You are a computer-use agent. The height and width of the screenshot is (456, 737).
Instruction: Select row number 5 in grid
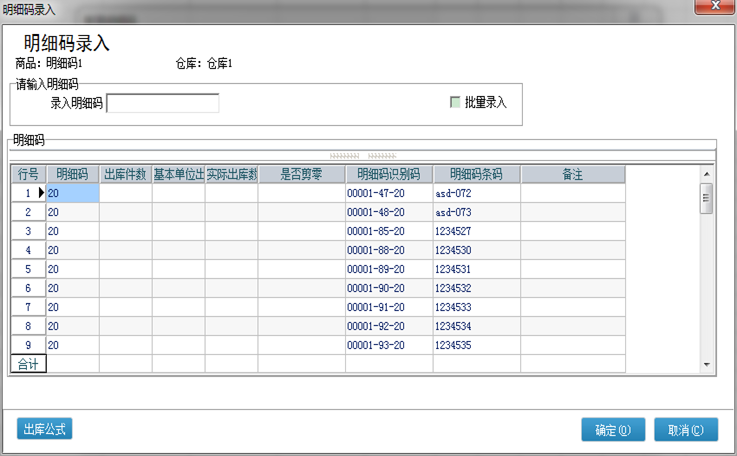28,269
